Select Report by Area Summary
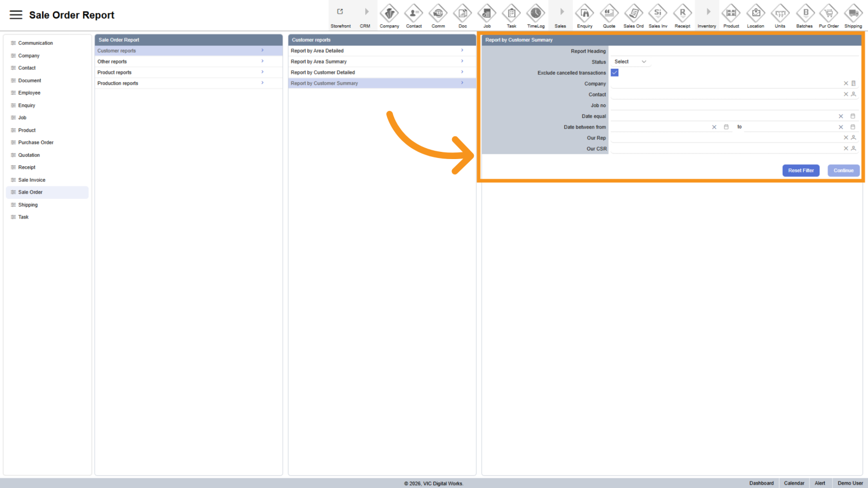868x488 pixels. [x=319, y=61]
